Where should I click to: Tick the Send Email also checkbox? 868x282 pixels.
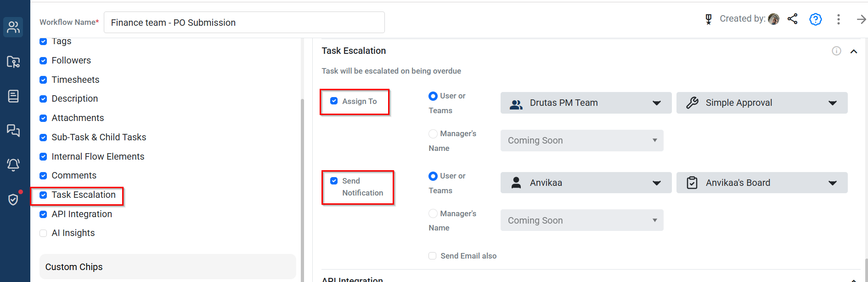(x=432, y=256)
